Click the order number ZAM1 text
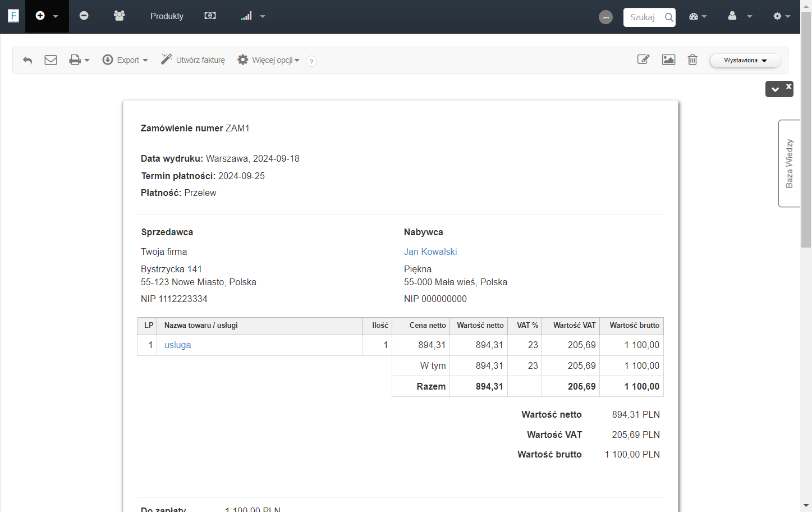812x512 pixels. point(237,128)
